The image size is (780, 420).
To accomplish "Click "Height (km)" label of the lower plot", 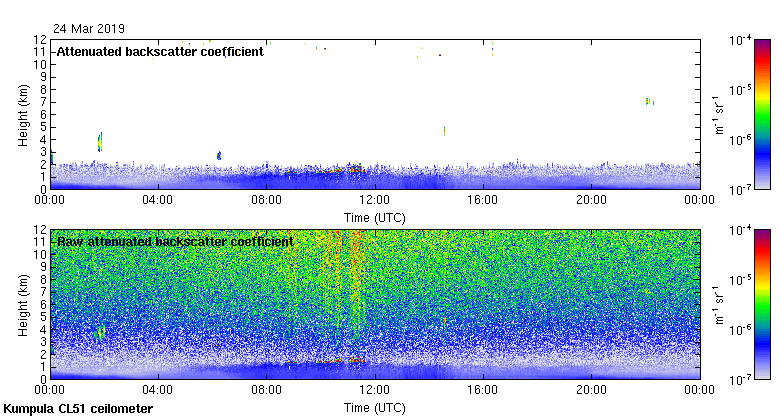I will tap(23, 305).
